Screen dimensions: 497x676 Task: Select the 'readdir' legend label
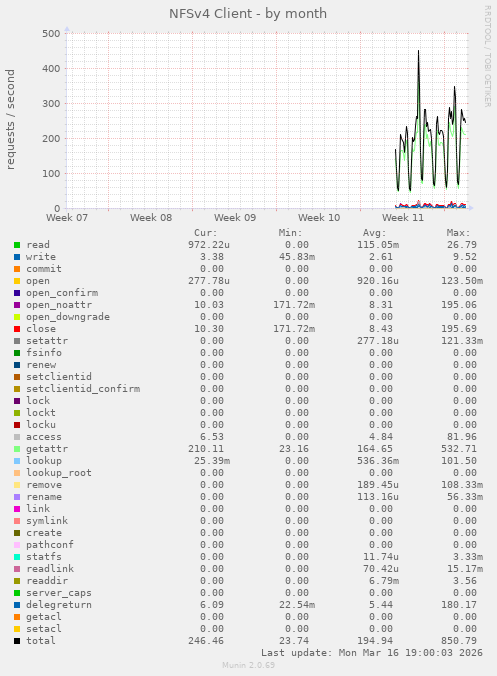(47, 581)
